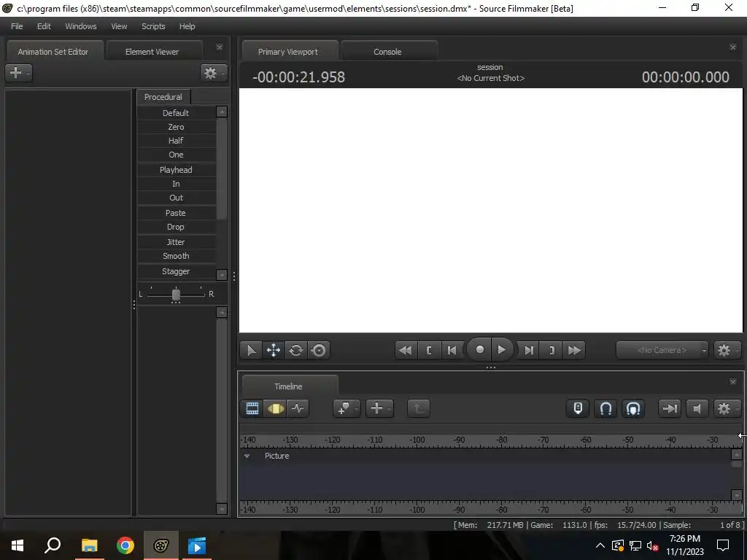Open the Help menu
This screenshot has width=747, height=560.
(187, 26)
